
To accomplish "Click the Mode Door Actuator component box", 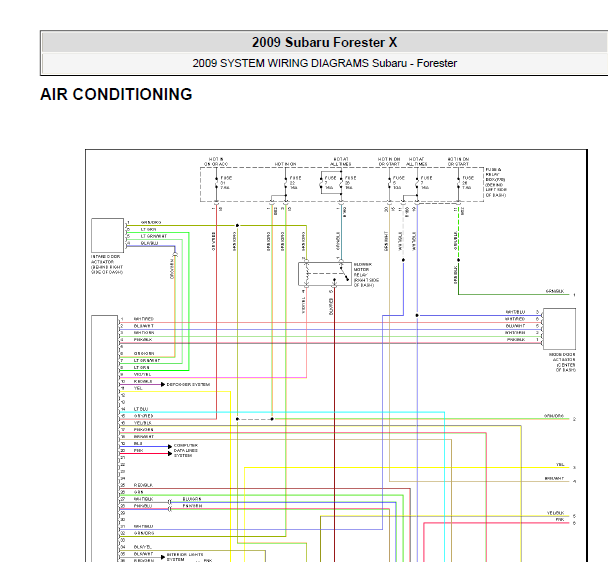I will (559, 329).
